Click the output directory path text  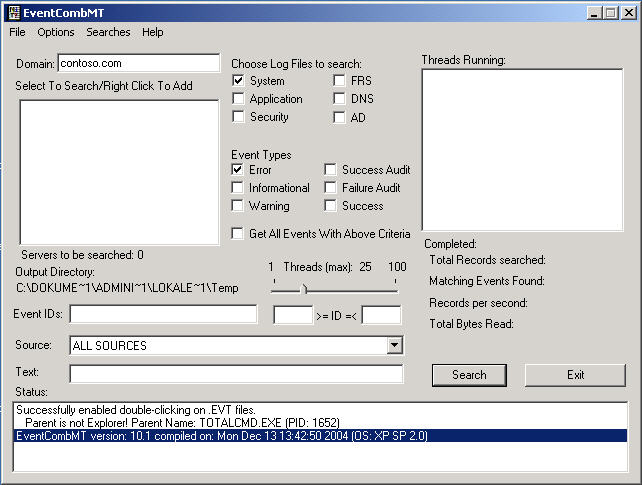[x=127, y=288]
